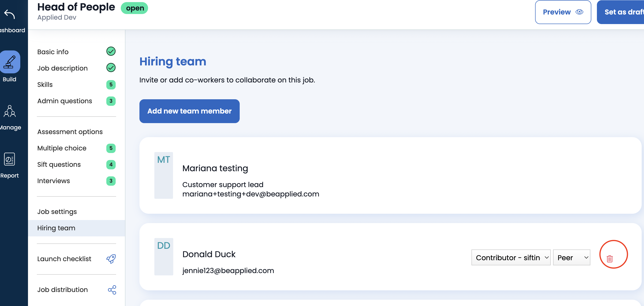Click Job description completed checkmark

pyautogui.click(x=111, y=68)
